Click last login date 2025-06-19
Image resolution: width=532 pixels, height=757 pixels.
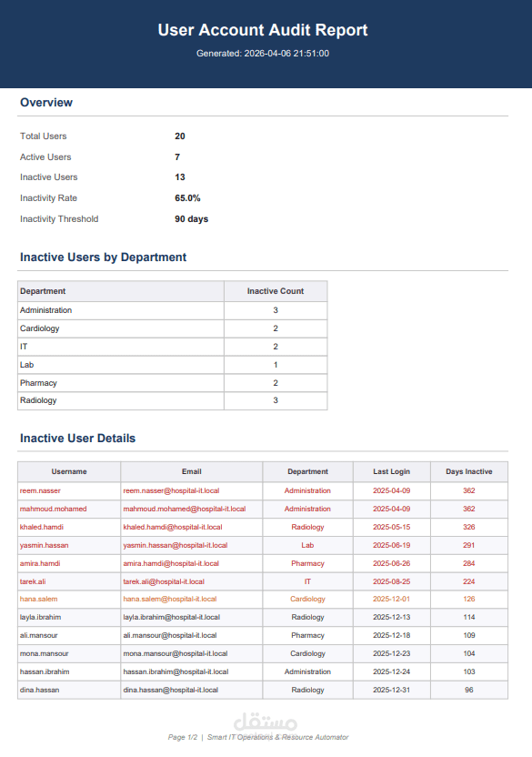coord(392,545)
